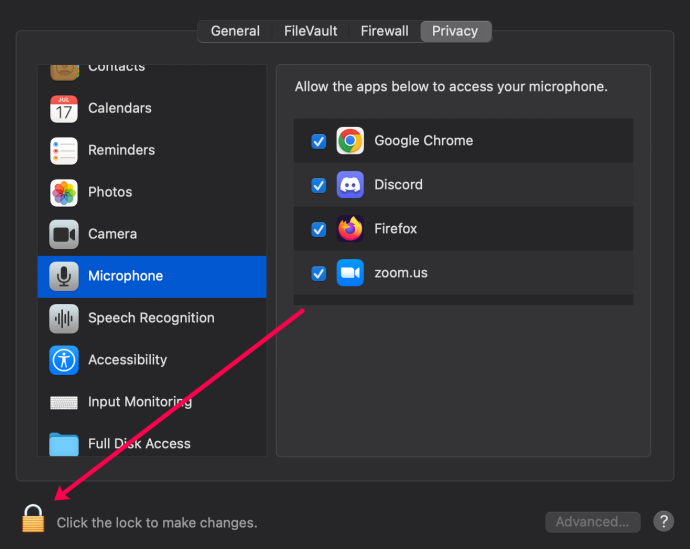This screenshot has width=690, height=549.
Task: Click the Calendars icon in sidebar
Action: point(64,109)
